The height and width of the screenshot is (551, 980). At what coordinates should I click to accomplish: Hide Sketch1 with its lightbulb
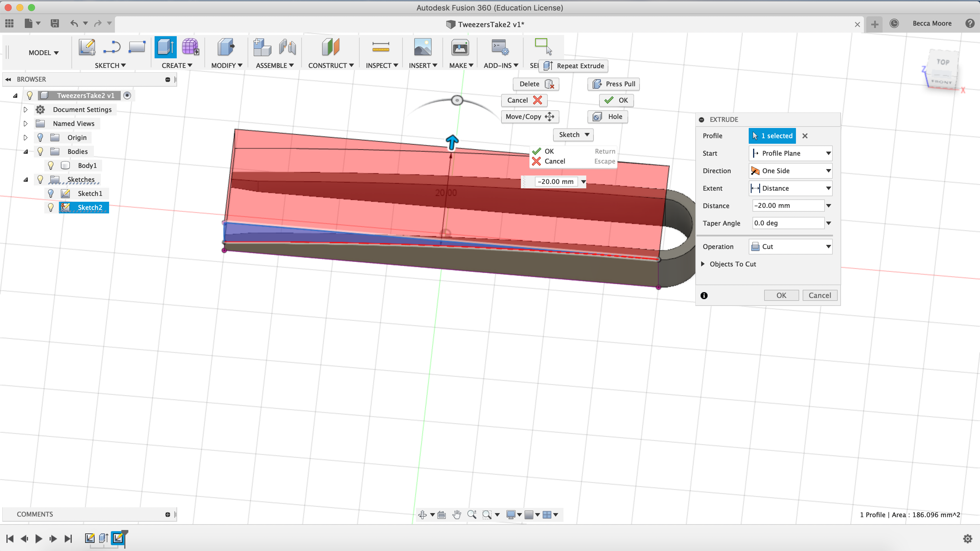[50, 194]
